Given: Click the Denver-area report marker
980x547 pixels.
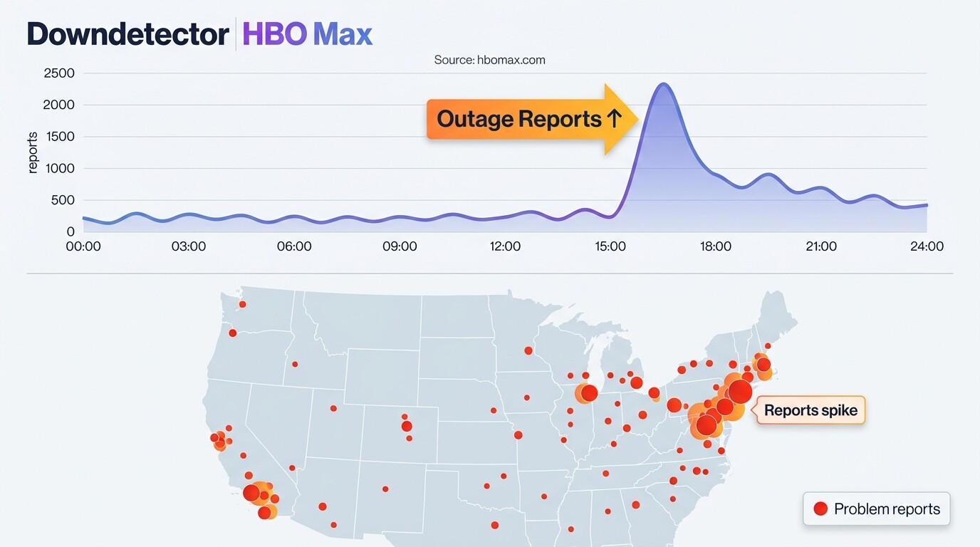Looking at the screenshot, I should point(407,426).
